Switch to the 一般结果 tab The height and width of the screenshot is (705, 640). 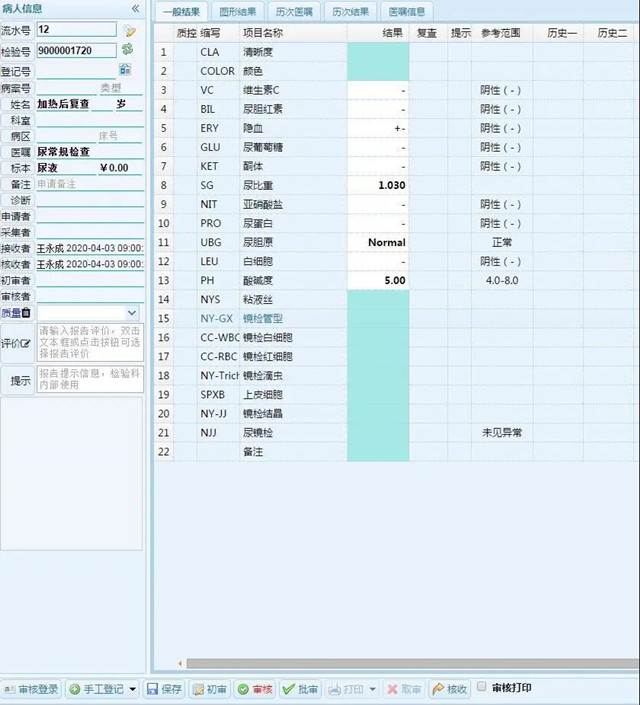[181, 12]
